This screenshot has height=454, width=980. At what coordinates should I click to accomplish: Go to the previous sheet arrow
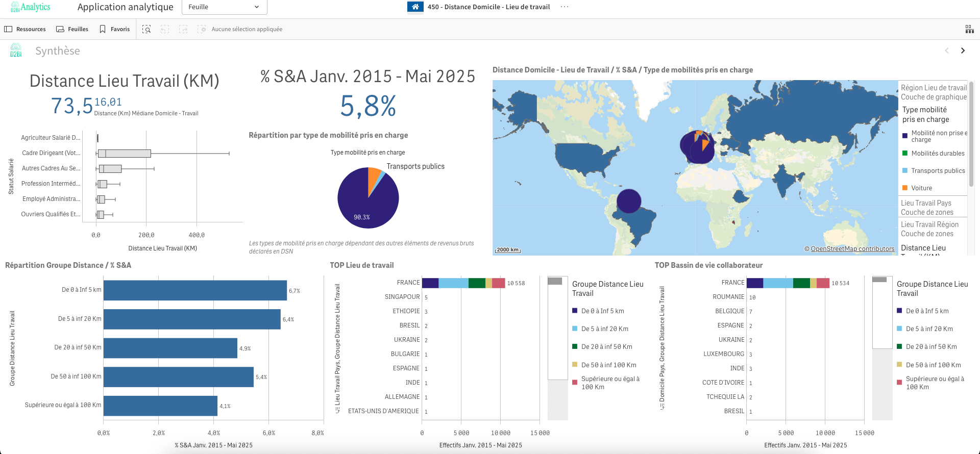(x=947, y=51)
